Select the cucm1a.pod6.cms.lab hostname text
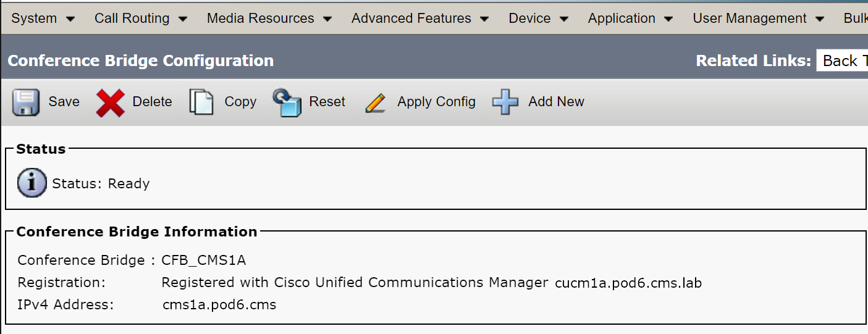 pyautogui.click(x=628, y=283)
